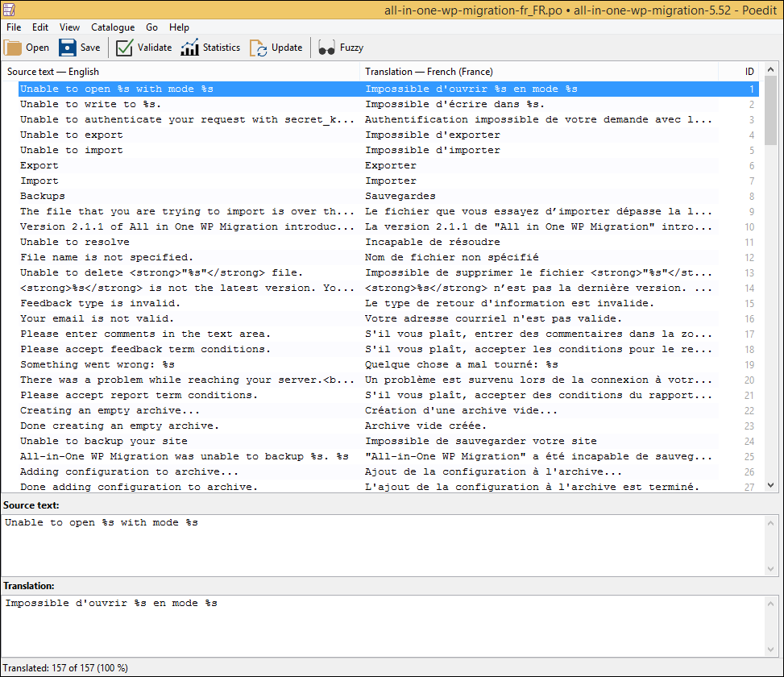Screen dimensions: 784x677
Task: Click the Validate toolbar label
Action: [x=155, y=48]
